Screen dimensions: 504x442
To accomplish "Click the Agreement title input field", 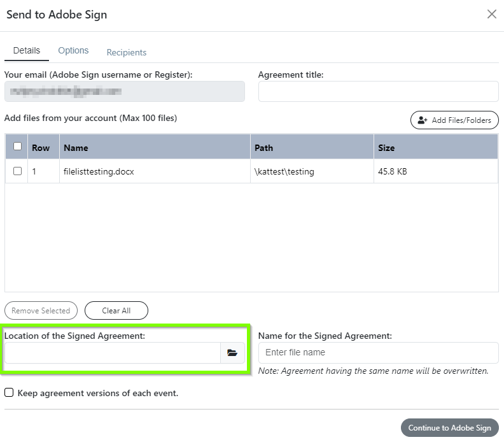I will point(379,91).
